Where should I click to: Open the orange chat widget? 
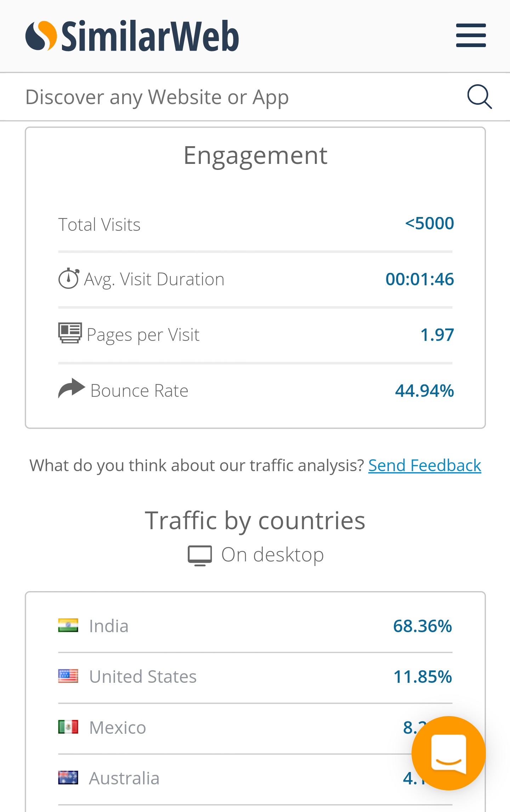[448, 753]
